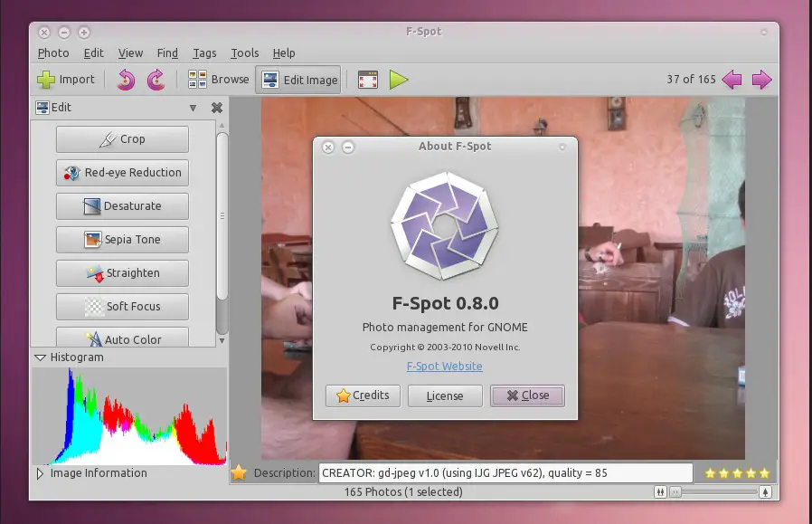This screenshot has width=812, height=524.
Task: Rotate photo right with clockwise arrow
Action: [156, 80]
